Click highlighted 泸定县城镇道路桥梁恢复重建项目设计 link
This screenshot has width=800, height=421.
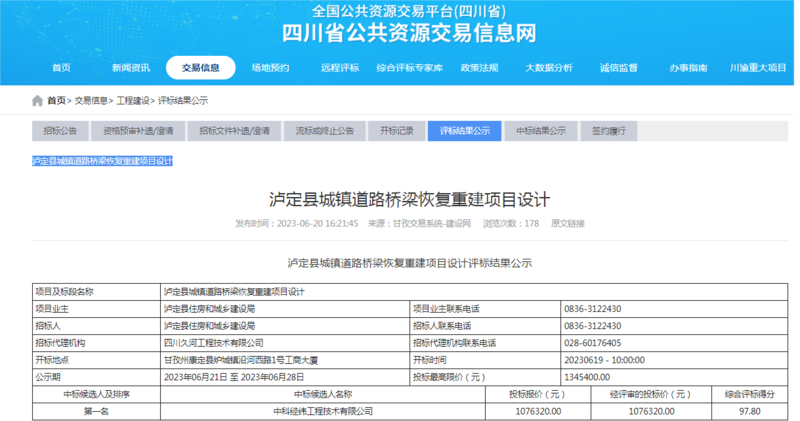(x=102, y=161)
